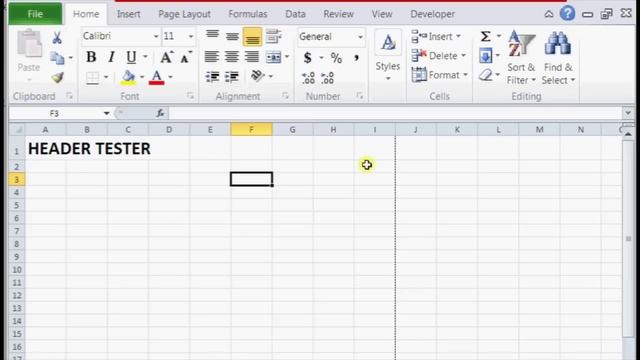The width and height of the screenshot is (640, 360).
Task: Apply the Comma Style format
Action: (x=356, y=58)
